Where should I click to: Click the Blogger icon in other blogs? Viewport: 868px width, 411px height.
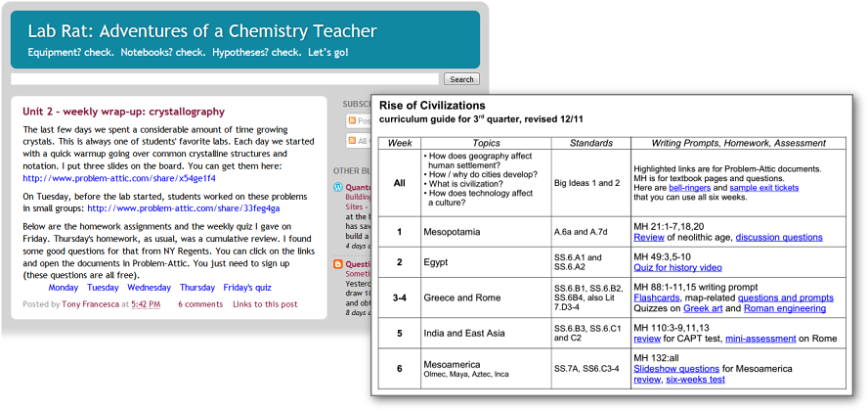click(338, 264)
